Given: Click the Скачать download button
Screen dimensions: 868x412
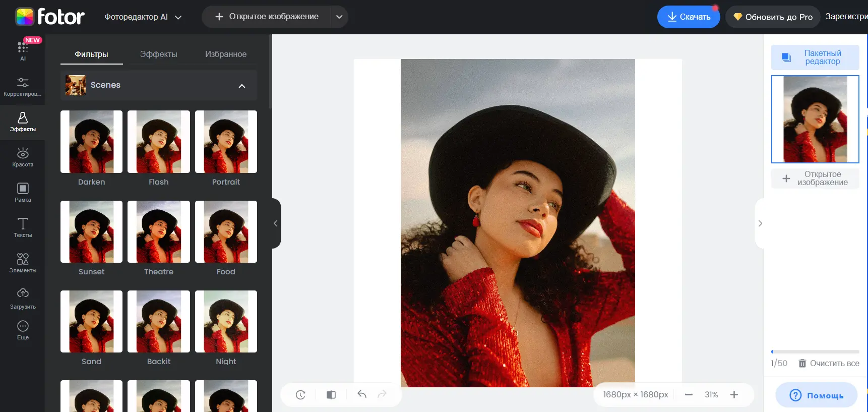Looking at the screenshot, I should point(689,17).
